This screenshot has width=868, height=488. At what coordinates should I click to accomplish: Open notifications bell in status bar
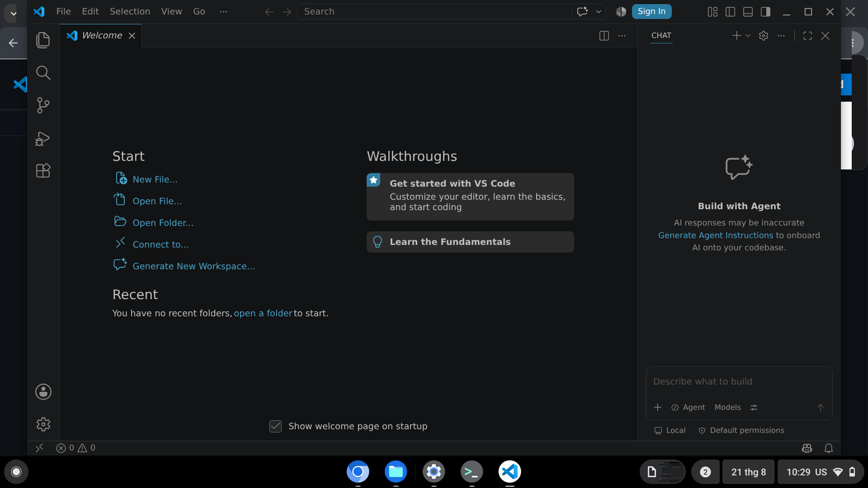(x=829, y=448)
